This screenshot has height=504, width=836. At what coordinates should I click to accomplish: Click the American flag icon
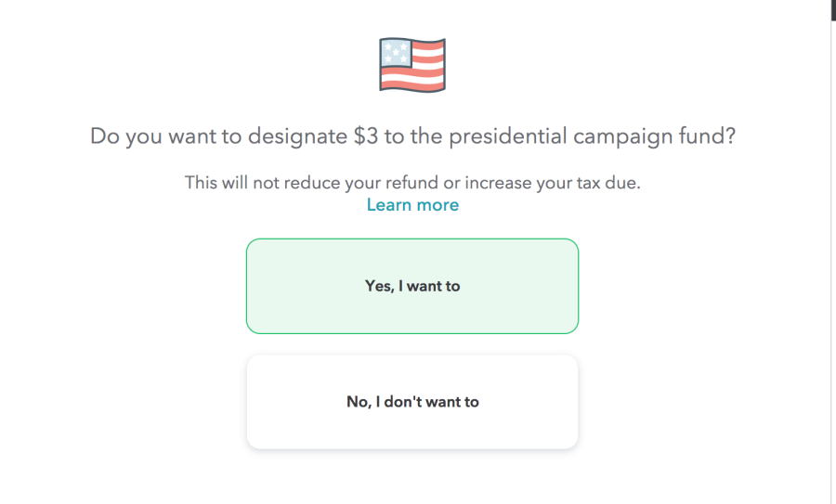412,65
